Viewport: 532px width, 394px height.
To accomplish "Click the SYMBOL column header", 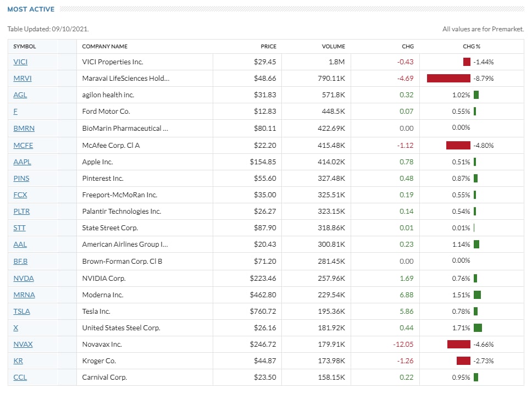I will coord(24,47).
